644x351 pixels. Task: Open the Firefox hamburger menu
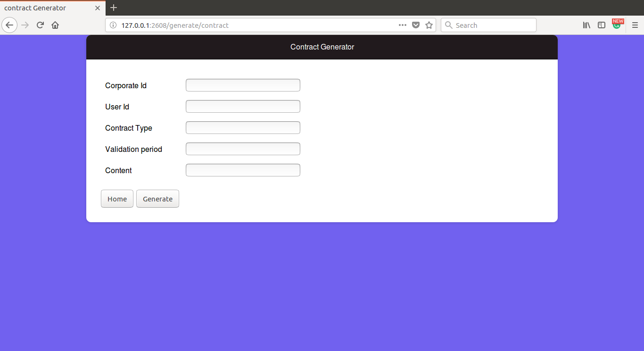click(x=635, y=25)
